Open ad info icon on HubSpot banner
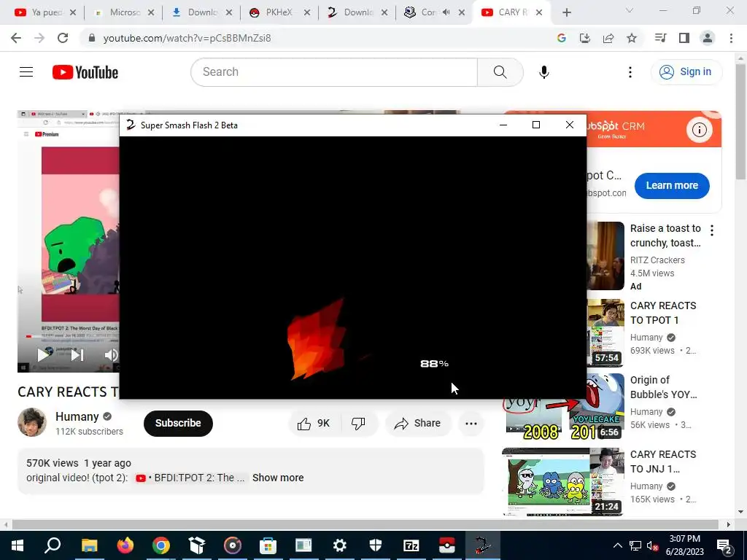 (x=700, y=130)
